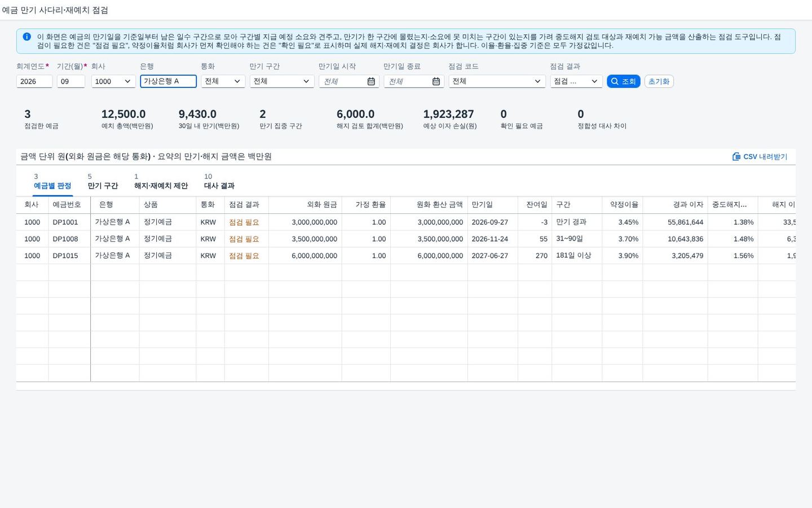Click the 9,430.0 30일 내 만기 value
The image size is (812, 508).
(x=197, y=114)
